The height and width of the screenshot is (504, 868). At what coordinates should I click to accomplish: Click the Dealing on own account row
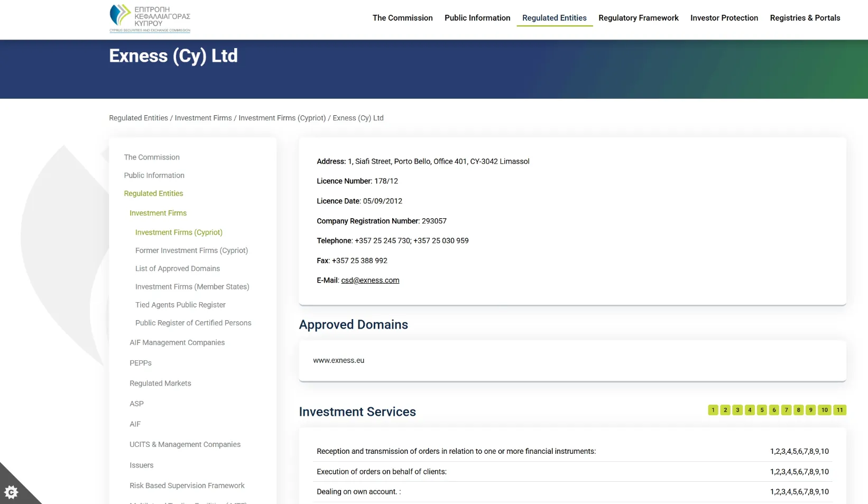[572, 492]
